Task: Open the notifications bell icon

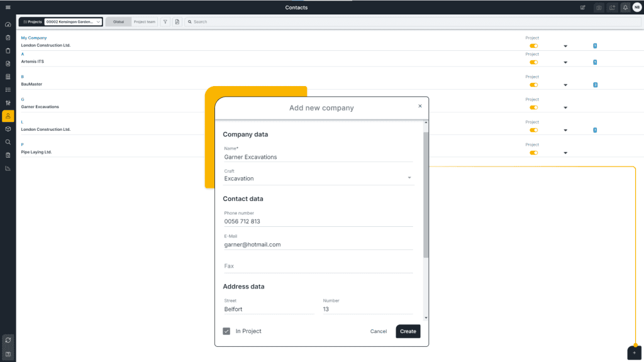Action: [x=625, y=8]
